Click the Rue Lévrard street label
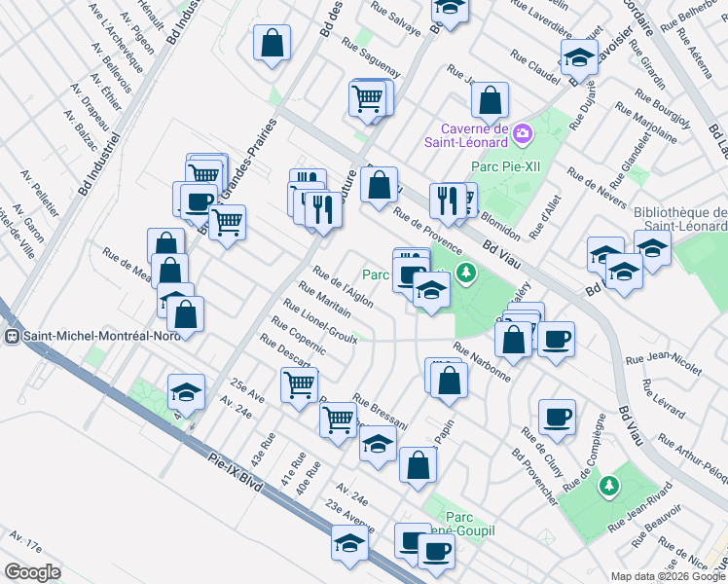This screenshot has width=728, height=584. [664, 399]
